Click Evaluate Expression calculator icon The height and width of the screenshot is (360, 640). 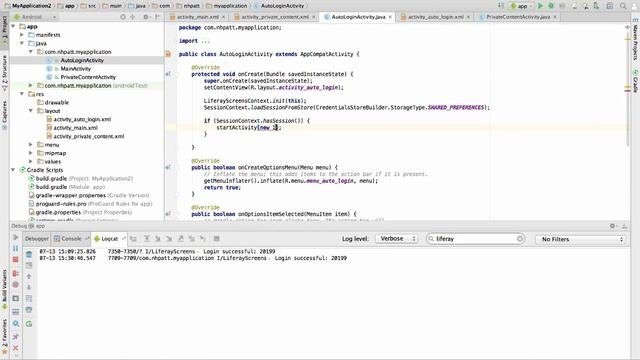coord(216,239)
